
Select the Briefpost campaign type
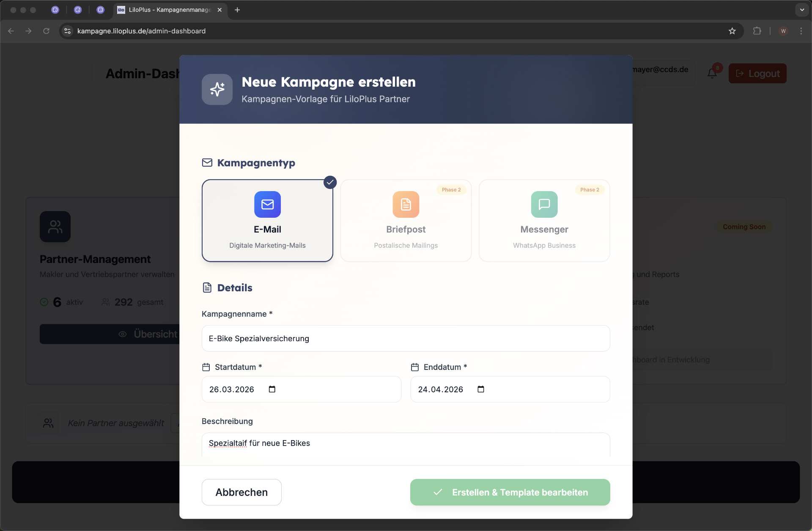tap(406, 220)
